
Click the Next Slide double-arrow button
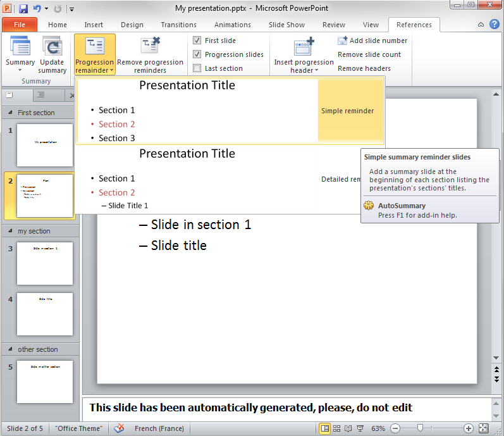496,379
